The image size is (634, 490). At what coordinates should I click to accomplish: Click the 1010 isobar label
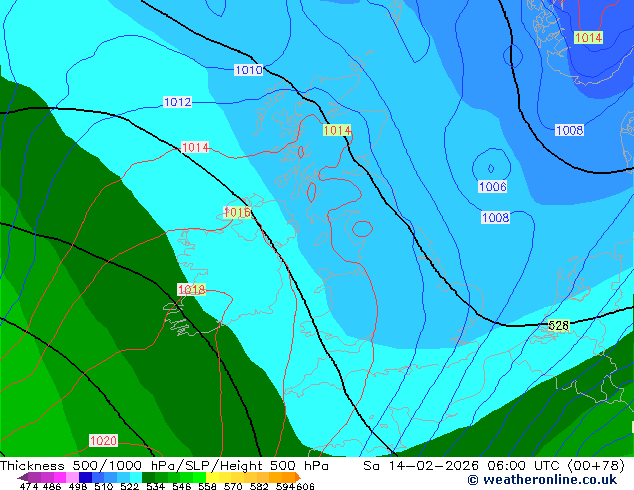pos(249,70)
